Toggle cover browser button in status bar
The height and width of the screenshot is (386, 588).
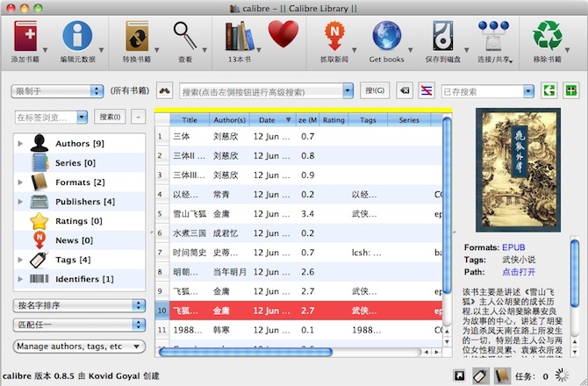(459, 375)
